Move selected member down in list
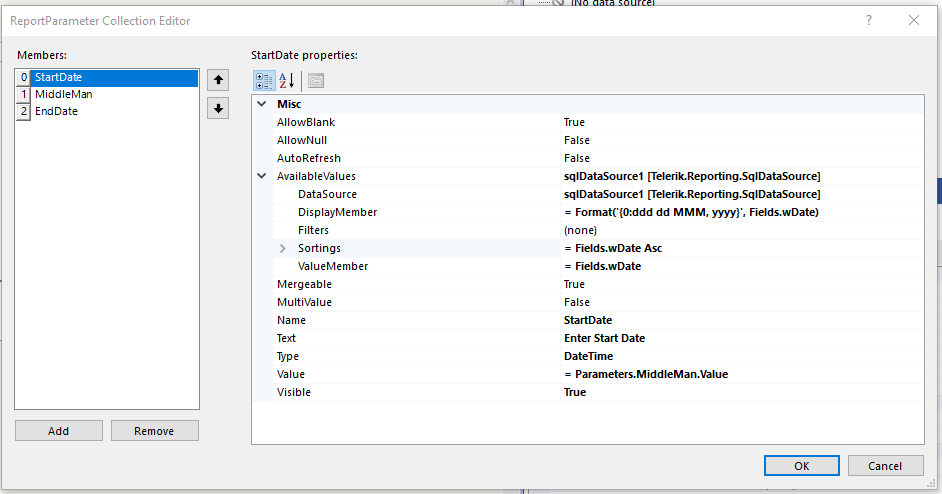This screenshot has height=494, width=942. 218,108
